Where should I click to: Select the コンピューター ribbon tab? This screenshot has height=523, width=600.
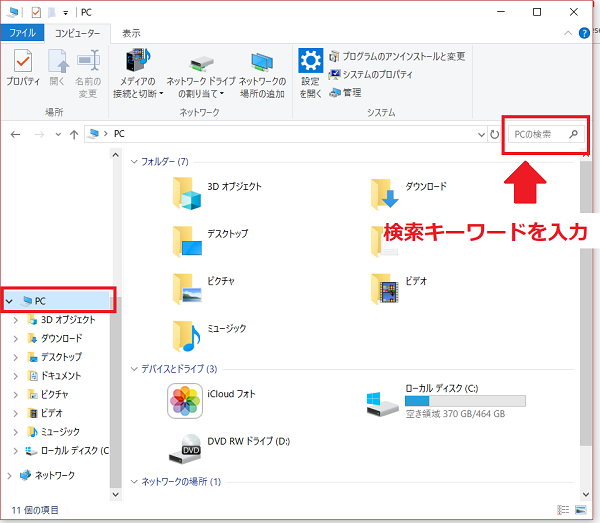coord(78,33)
